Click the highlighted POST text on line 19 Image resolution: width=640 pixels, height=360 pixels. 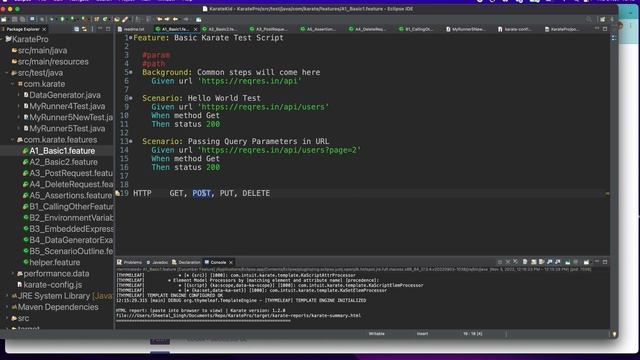[202, 193]
